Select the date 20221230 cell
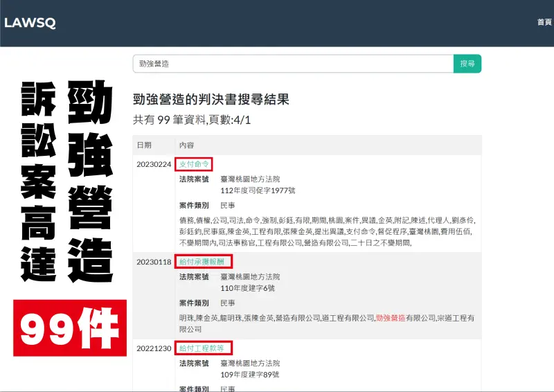This screenshot has width=554, height=392. pos(154,348)
